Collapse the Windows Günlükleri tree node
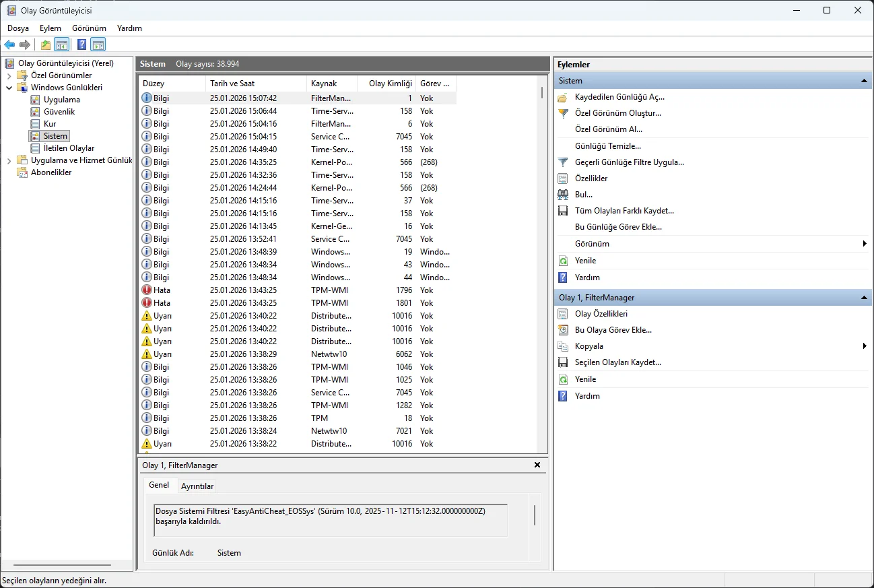The image size is (874, 588). click(x=9, y=88)
